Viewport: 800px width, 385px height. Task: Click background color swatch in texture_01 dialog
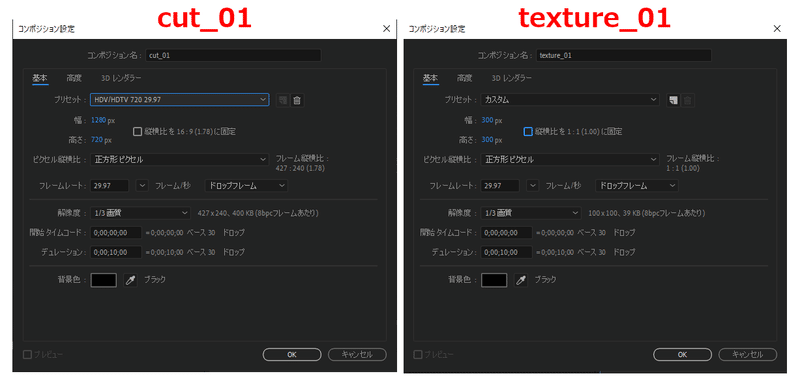[494, 280]
